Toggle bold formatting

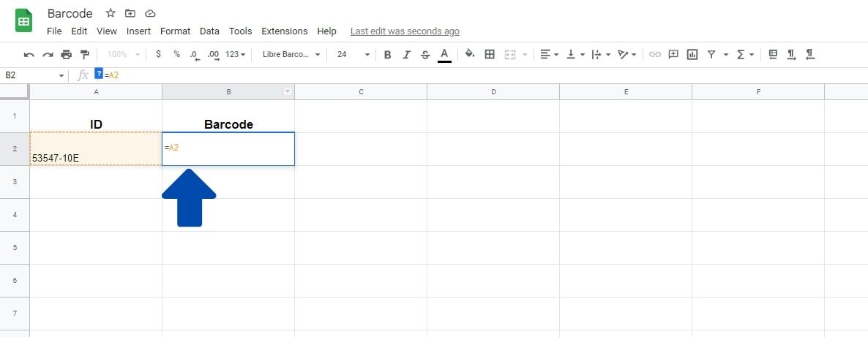click(387, 54)
